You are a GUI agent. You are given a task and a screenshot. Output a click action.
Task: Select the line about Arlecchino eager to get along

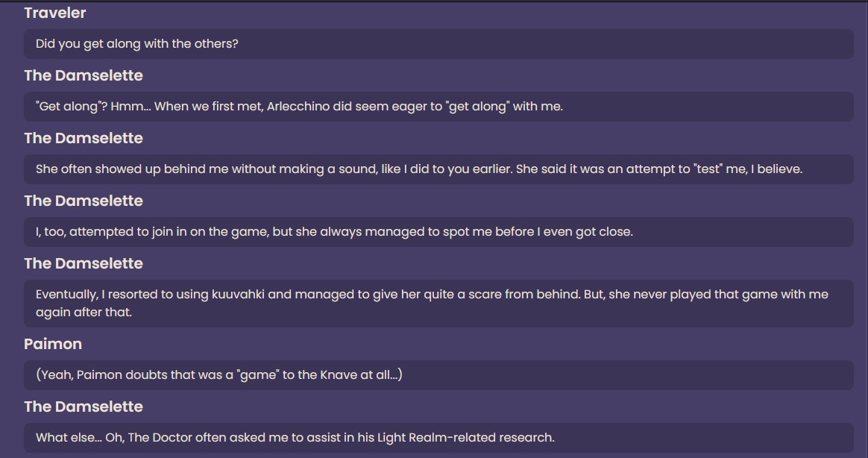pos(438,107)
